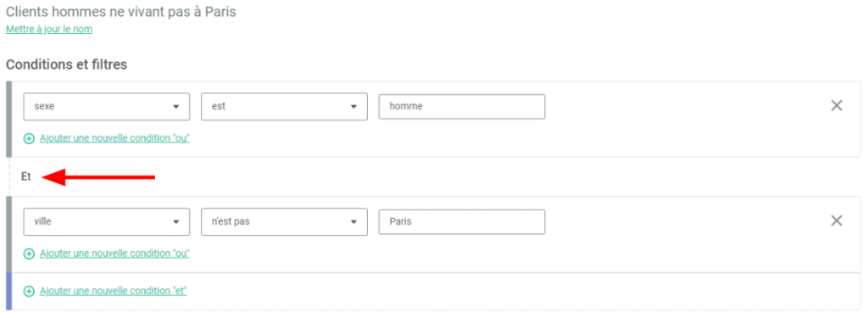Click the homme value input field
The height and width of the screenshot is (318, 868).
(462, 106)
